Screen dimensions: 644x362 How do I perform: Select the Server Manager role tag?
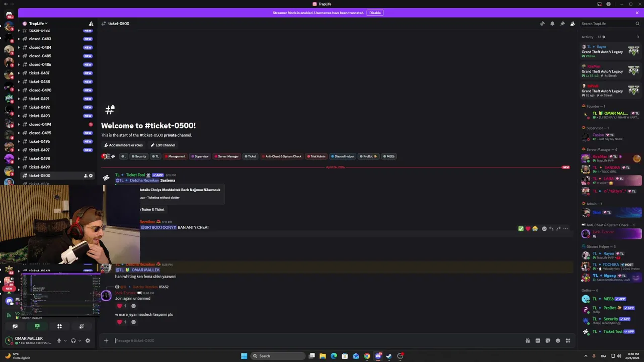pyautogui.click(x=226, y=156)
